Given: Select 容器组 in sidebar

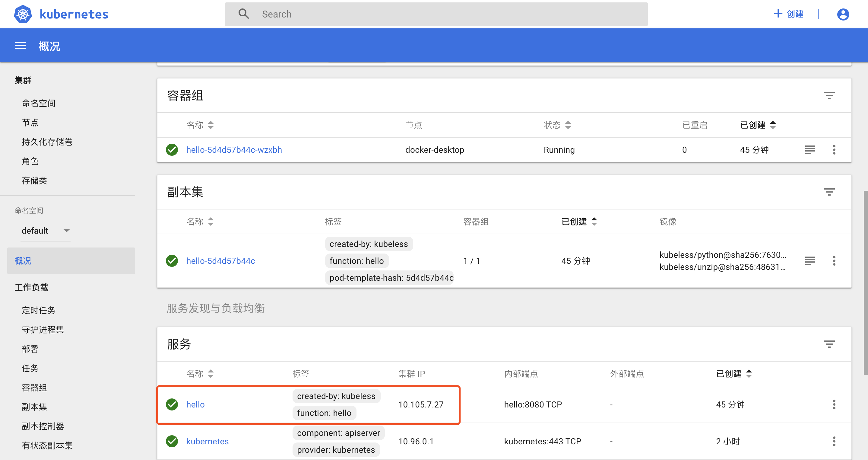Looking at the screenshot, I should [34, 388].
